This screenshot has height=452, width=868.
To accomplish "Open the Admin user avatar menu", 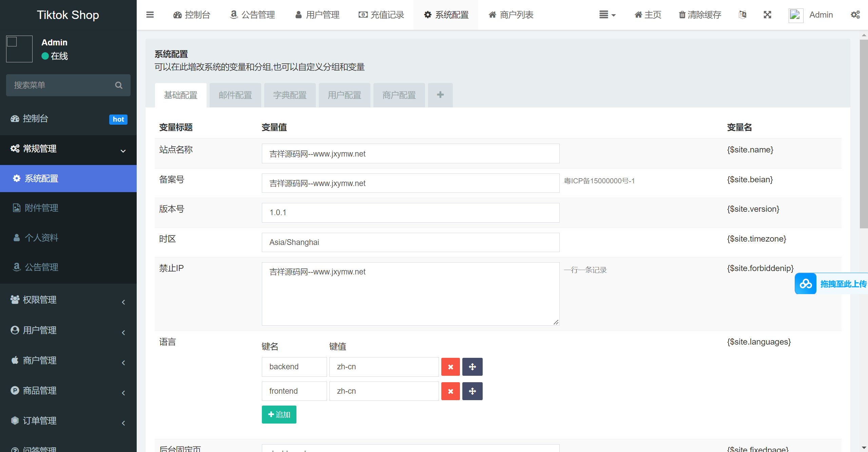I will tap(811, 15).
